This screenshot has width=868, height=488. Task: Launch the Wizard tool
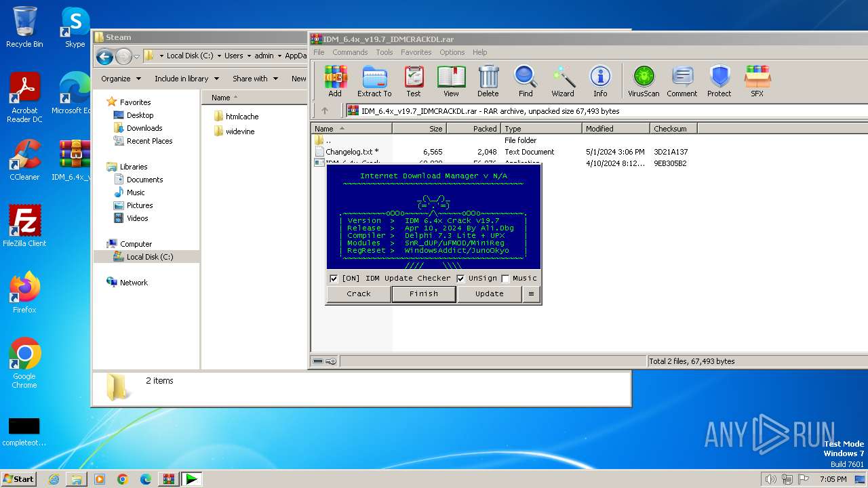(563, 81)
